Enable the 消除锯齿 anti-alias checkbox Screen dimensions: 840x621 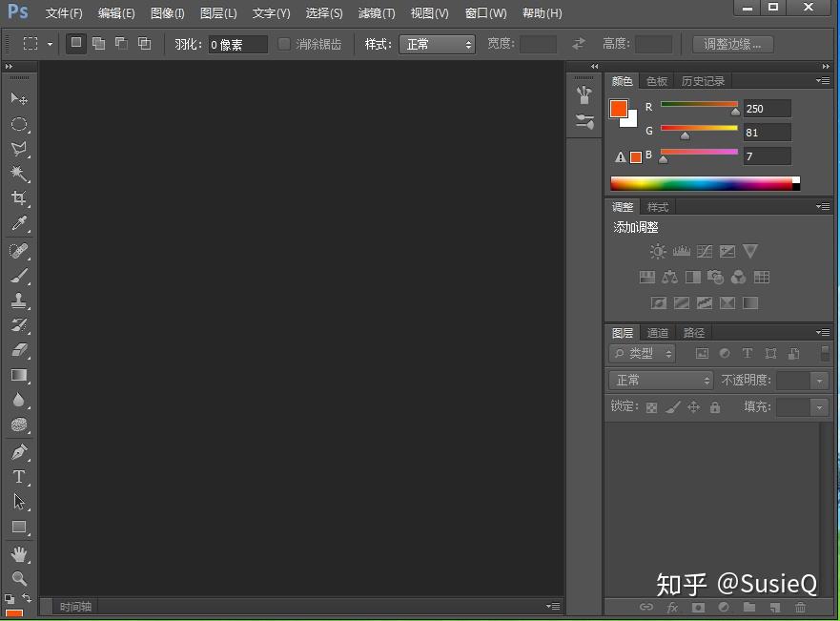coord(284,44)
